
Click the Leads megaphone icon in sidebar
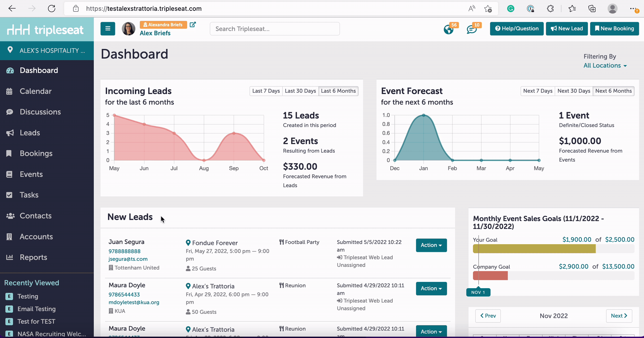point(10,133)
